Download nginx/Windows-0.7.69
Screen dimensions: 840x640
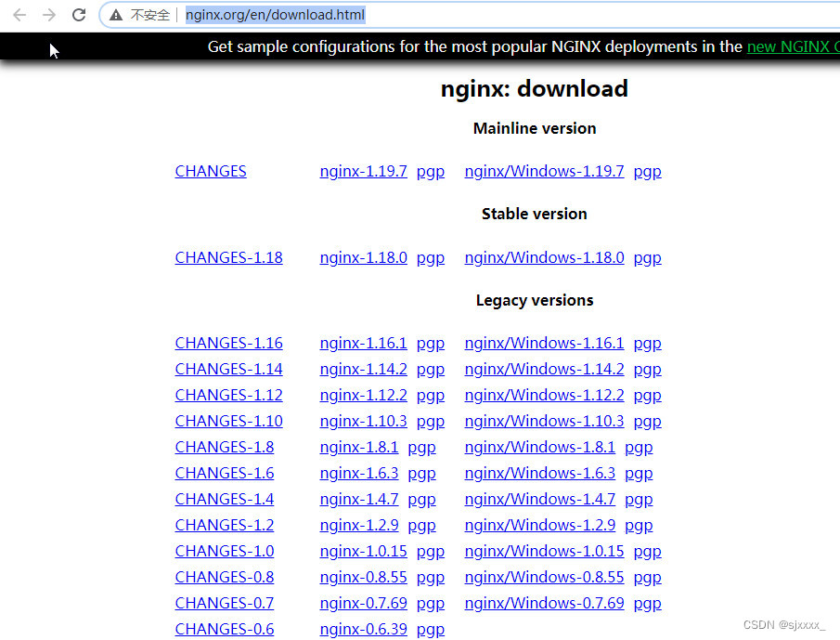(544, 603)
